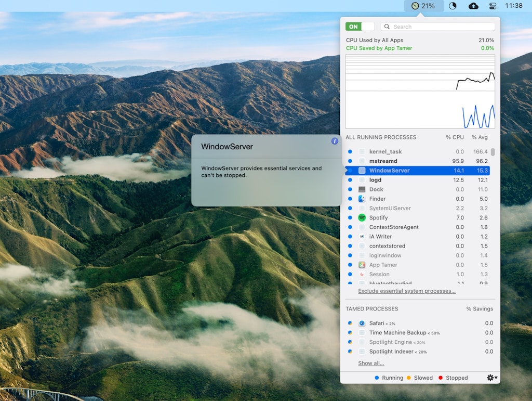Click inside the Search field
This screenshot has height=401, width=532.
(x=438, y=26)
